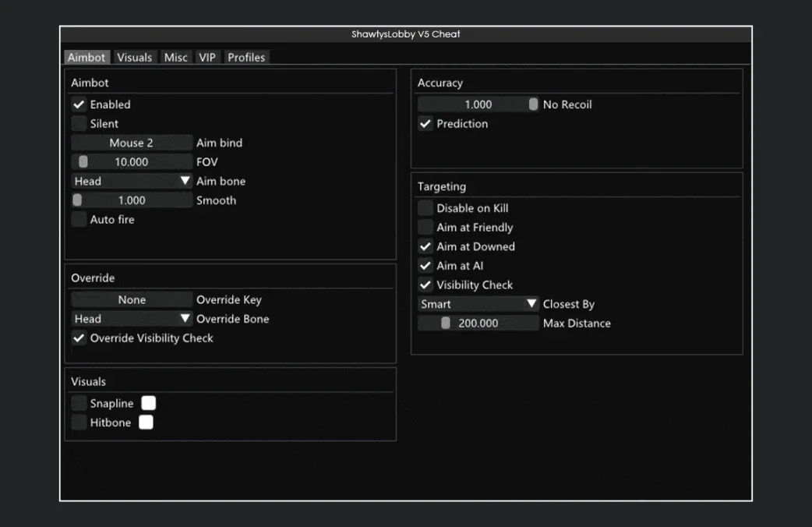Click the Accuracy section heading
This screenshot has width=812, height=527.
click(x=440, y=83)
